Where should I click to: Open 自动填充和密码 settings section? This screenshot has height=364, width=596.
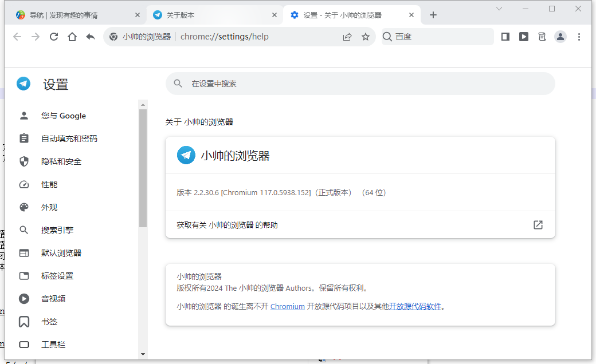[x=69, y=139]
